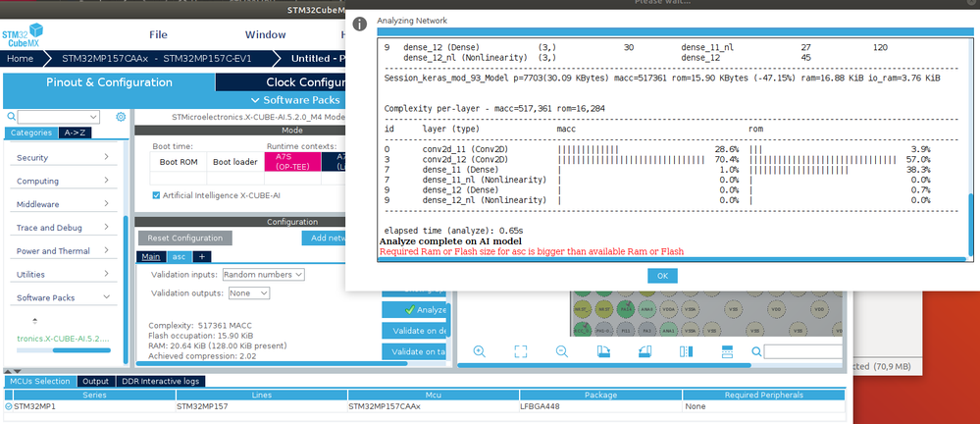The height and width of the screenshot is (424, 980).
Task: Click Reset Configuration button
Action: click(185, 238)
